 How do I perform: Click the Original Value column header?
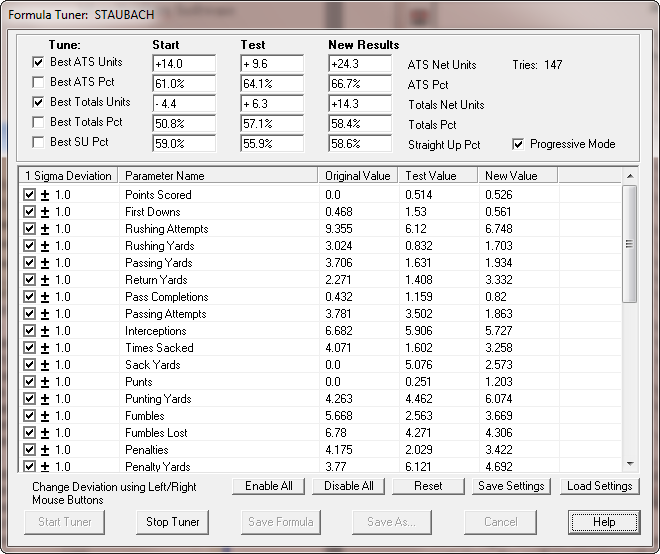point(358,176)
